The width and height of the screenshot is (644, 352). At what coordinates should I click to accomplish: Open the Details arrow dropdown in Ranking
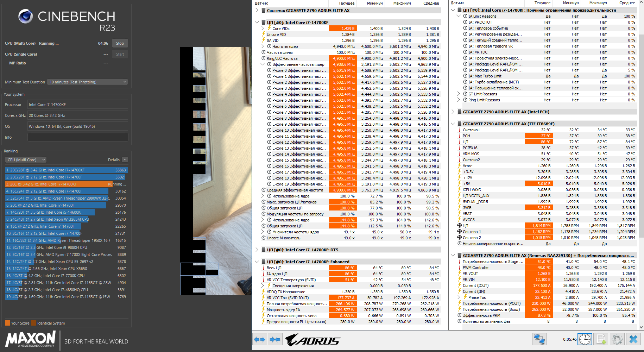[x=125, y=160]
